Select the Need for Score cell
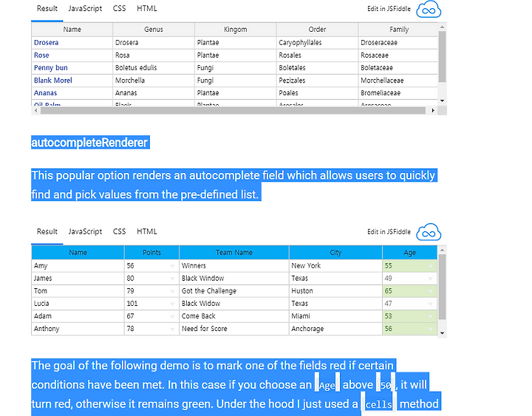Screen dimensions: 532x416 pyautogui.click(x=234, y=329)
